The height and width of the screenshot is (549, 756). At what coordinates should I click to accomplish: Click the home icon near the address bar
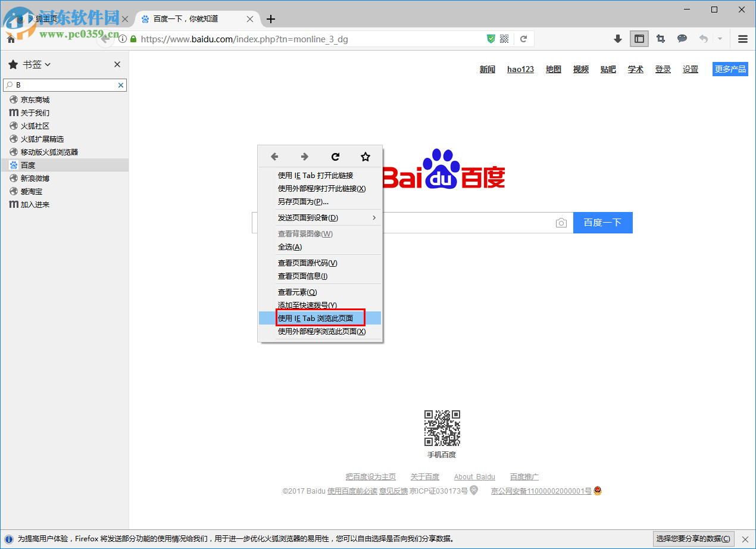pyautogui.click(x=10, y=38)
